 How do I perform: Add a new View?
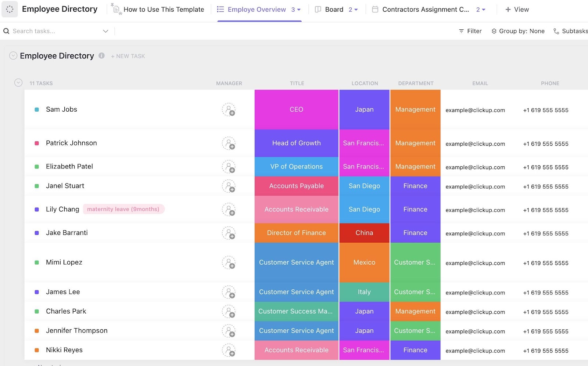tap(517, 10)
